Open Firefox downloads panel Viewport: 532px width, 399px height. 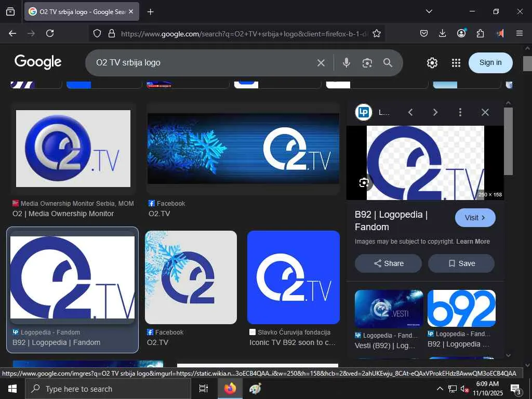point(443,33)
